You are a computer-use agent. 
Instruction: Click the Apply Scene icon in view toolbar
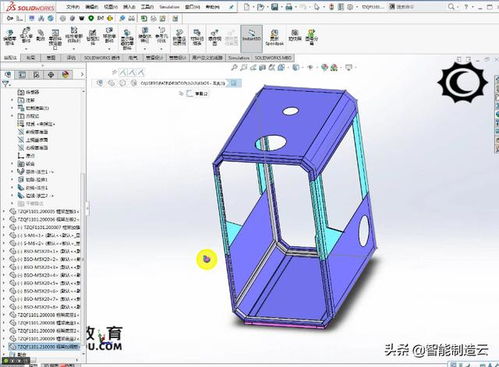click(334, 68)
